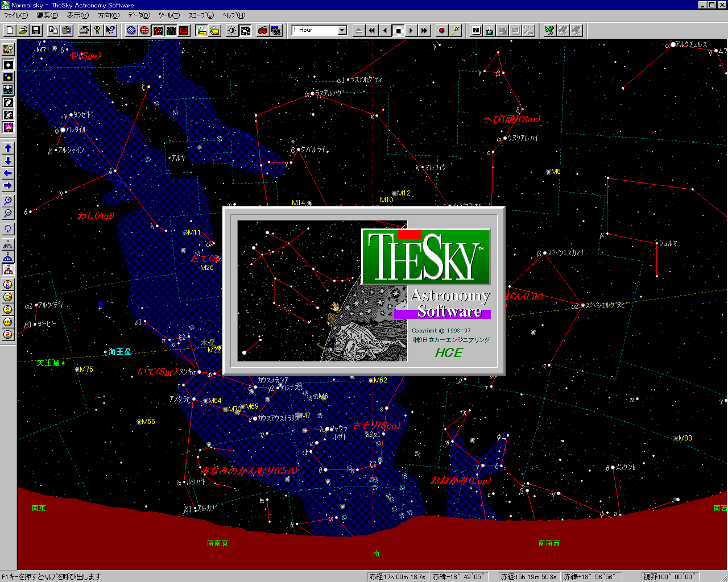The image size is (728, 582).
Task: Open the データ(D) menu
Action: click(138, 15)
